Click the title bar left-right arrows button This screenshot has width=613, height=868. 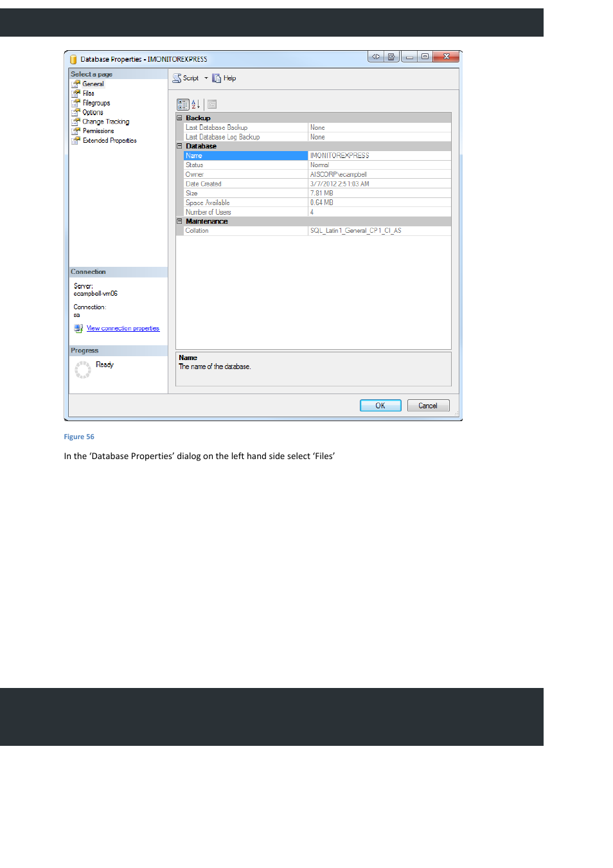tap(376, 57)
